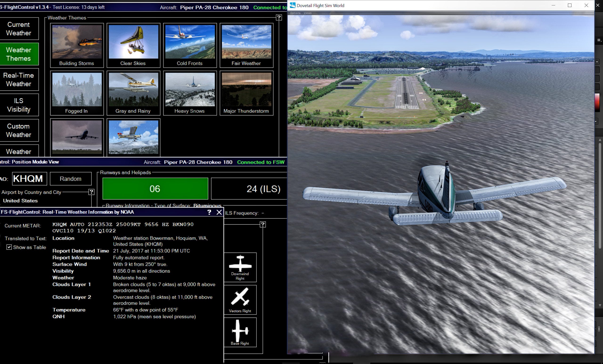Switch to Custom Weather tab
The width and height of the screenshot is (603, 364).
tap(19, 130)
